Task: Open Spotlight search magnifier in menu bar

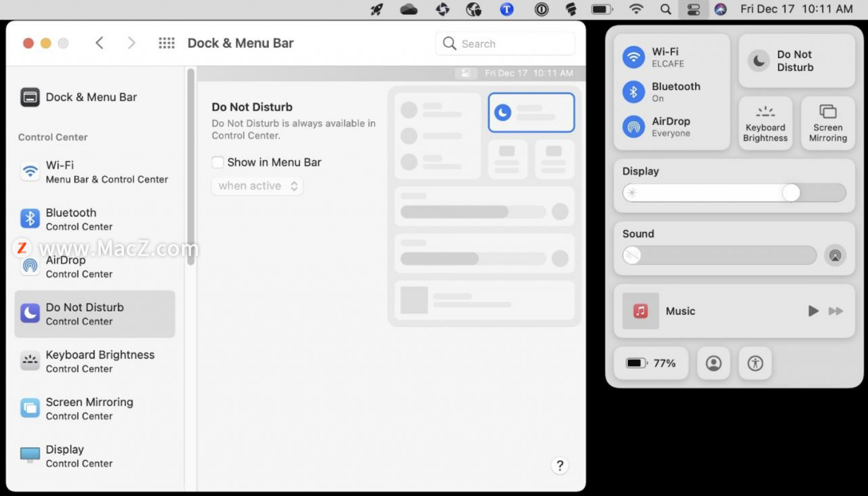Action: [x=666, y=9]
